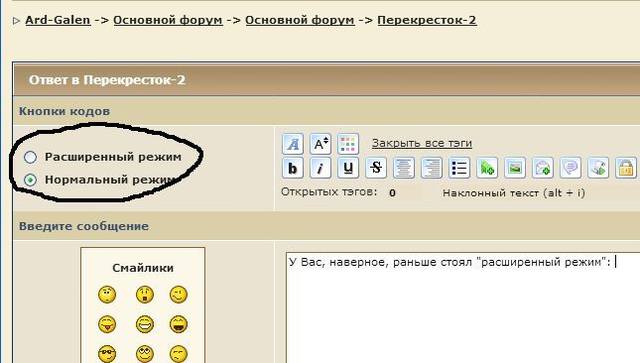
Task: Select Нормальный режим radio button
Action: (x=30, y=180)
